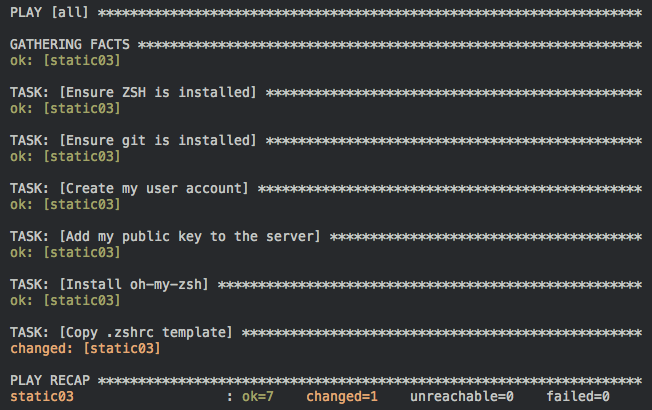Select ok result under Create my user account
Screen dimensions: 652x410
(x=65, y=205)
